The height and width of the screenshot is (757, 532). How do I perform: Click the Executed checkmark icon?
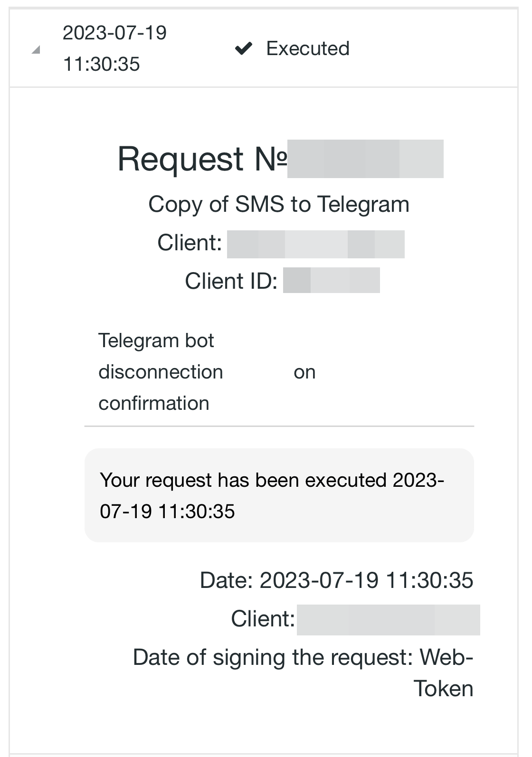click(244, 48)
